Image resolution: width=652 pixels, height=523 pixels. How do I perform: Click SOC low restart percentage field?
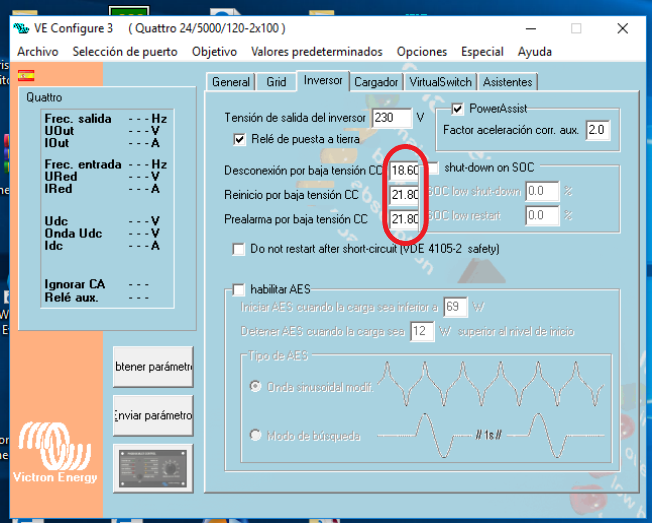click(542, 215)
